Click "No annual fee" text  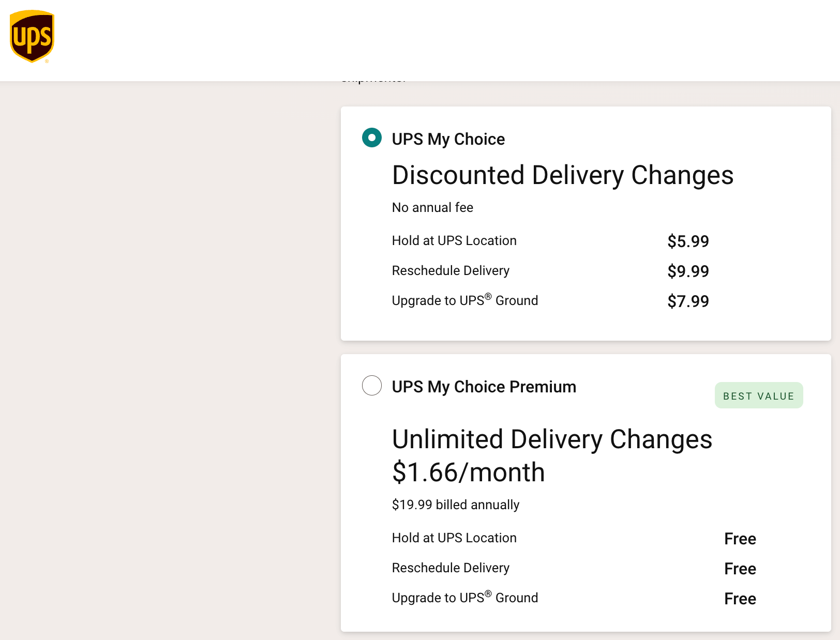(x=432, y=207)
